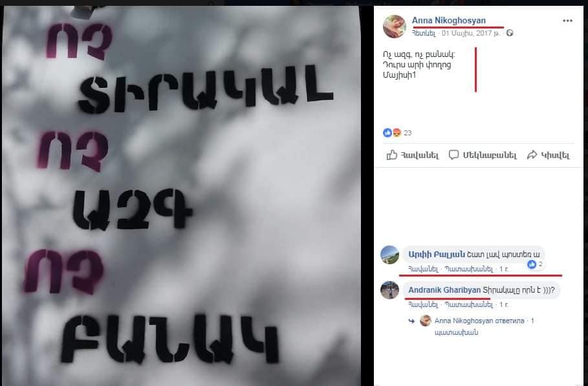Click the Կիսվել share button
Screen dimensions: 588x386
tap(548, 155)
